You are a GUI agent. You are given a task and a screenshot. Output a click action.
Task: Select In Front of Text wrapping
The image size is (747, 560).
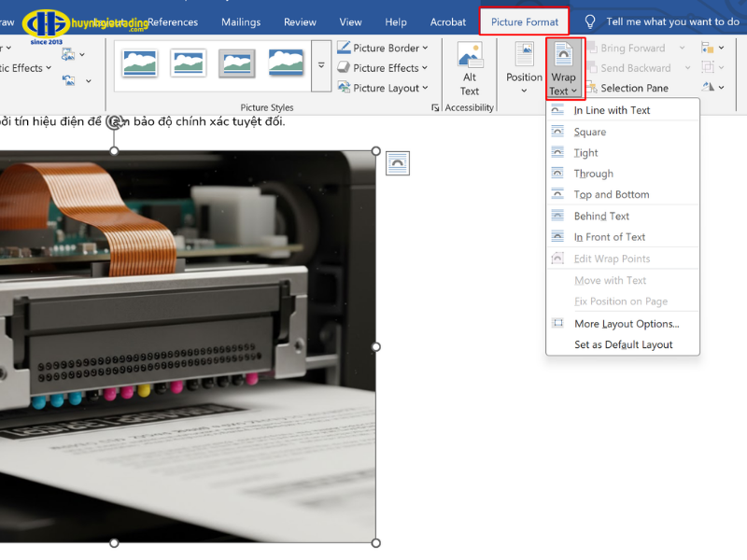610,237
